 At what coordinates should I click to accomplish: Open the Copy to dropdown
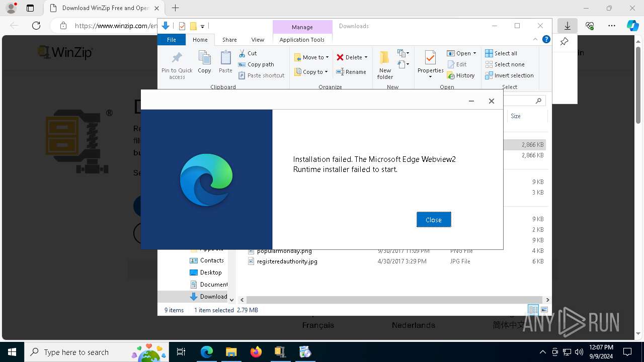click(x=311, y=72)
